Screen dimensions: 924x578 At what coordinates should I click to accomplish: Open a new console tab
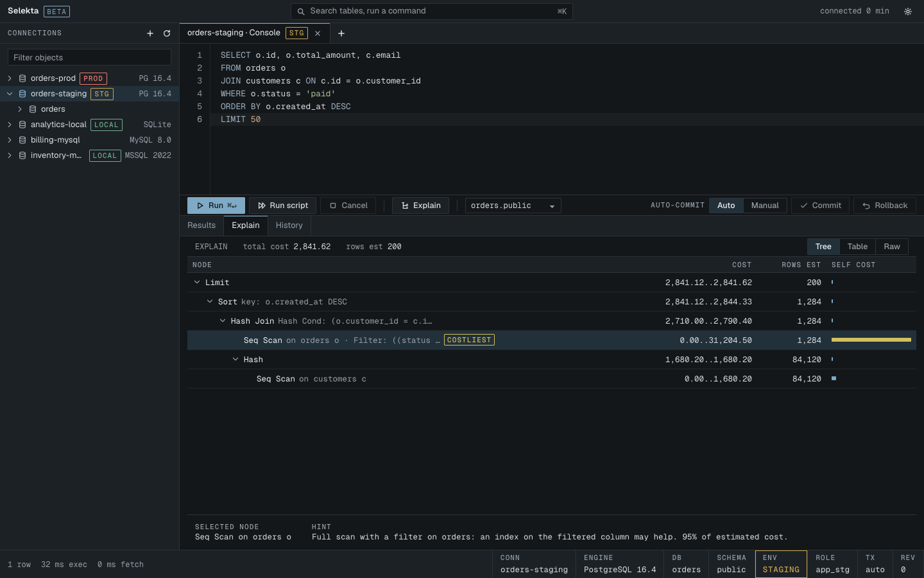pyautogui.click(x=341, y=33)
